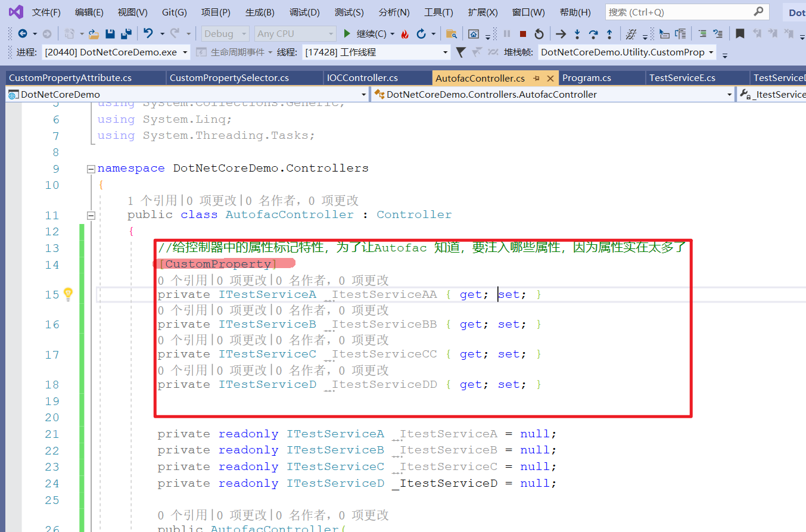Collapse the AutofacController class on line 11
The image size is (806, 532).
point(91,215)
